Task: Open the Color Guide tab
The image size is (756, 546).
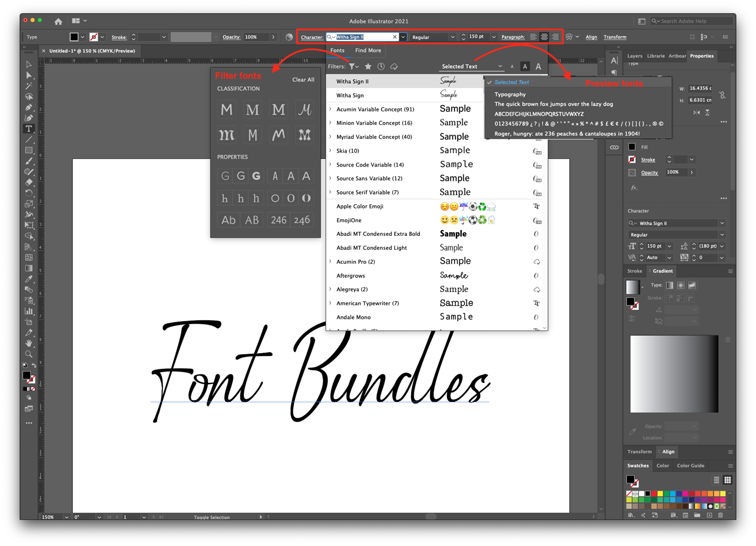Action: (690, 465)
